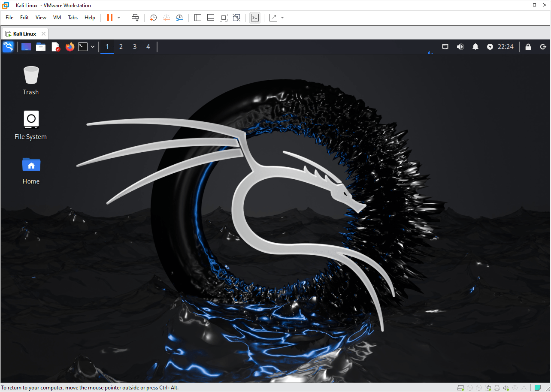Click the log out icon on the panel
This screenshot has width=551, height=392.
coord(543,47)
